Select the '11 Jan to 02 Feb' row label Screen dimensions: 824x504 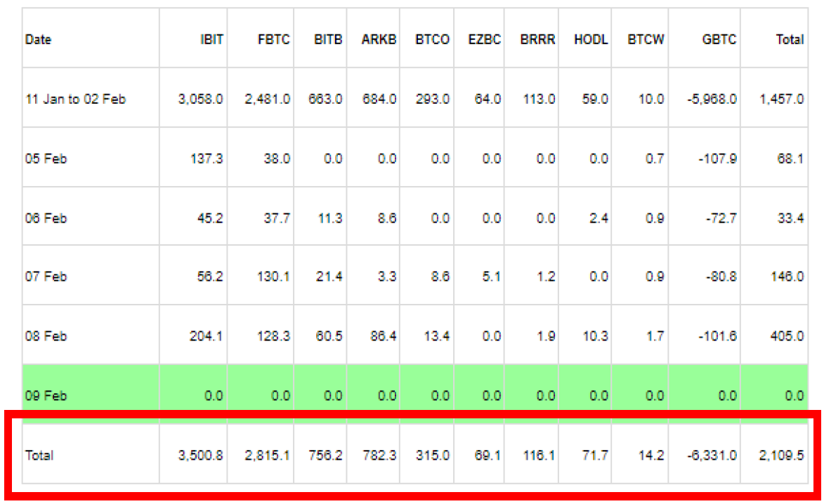[76, 99]
